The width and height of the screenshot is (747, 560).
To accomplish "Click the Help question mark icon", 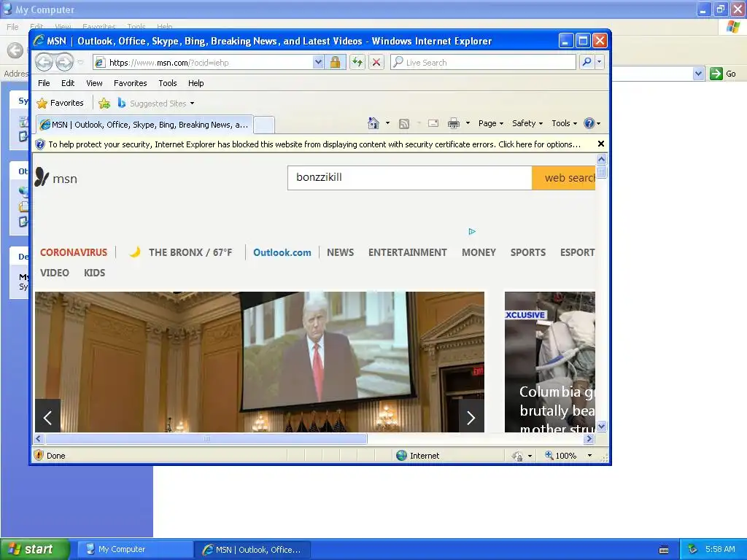I will click(589, 123).
